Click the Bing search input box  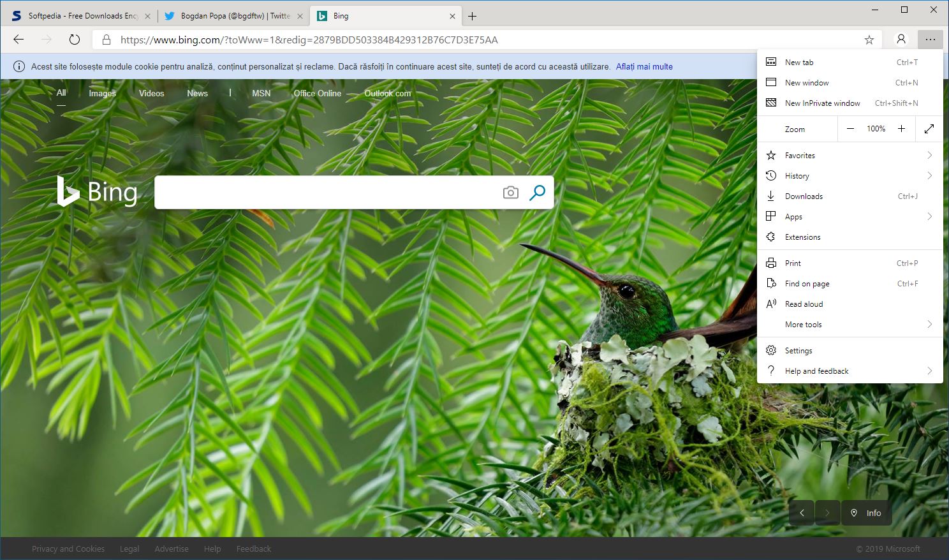coord(325,193)
